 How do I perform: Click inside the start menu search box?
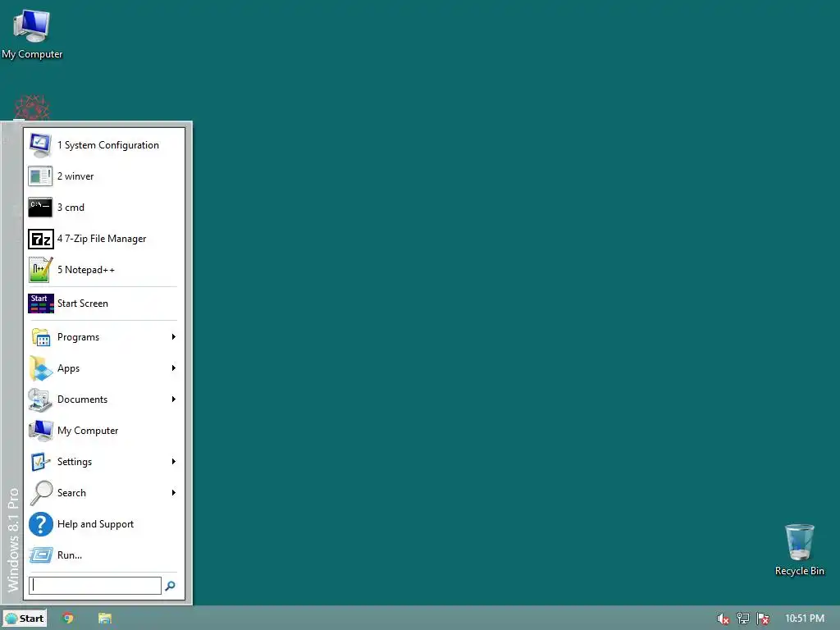click(x=95, y=586)
